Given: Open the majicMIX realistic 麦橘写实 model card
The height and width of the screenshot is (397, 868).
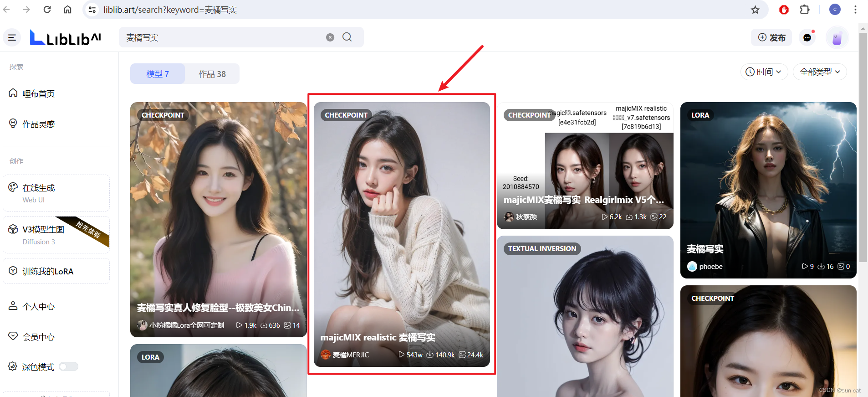Looking at the screenshot, I should point(402,234).
